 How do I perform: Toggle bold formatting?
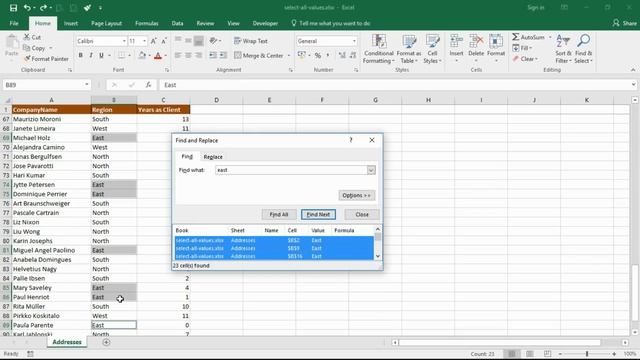click(x=80, y=55)
